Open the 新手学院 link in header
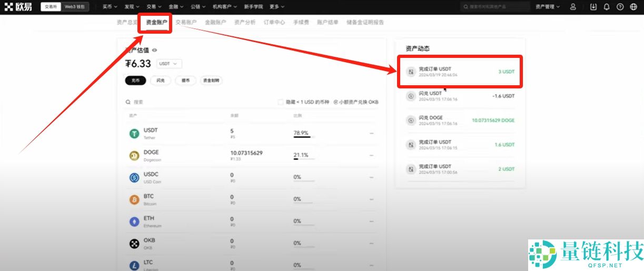 253,7
